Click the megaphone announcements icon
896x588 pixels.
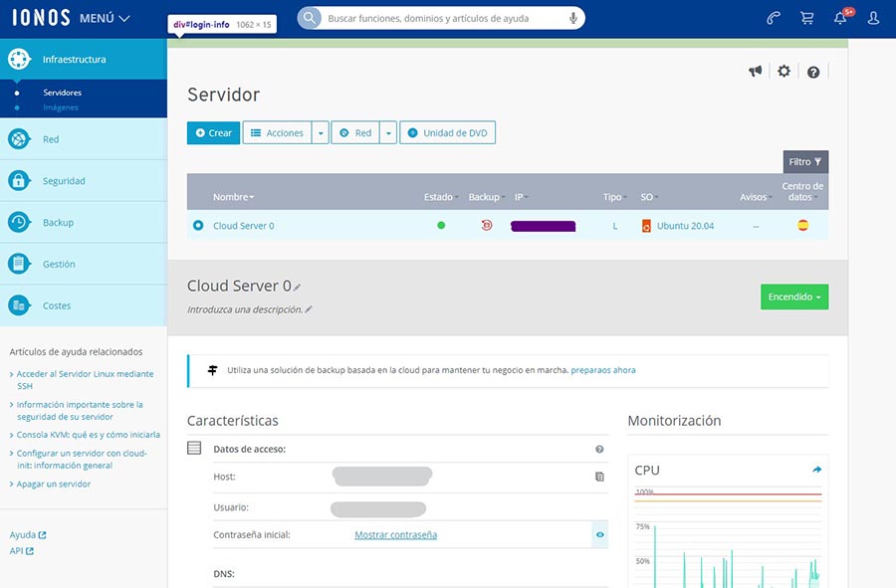[756, 72]
